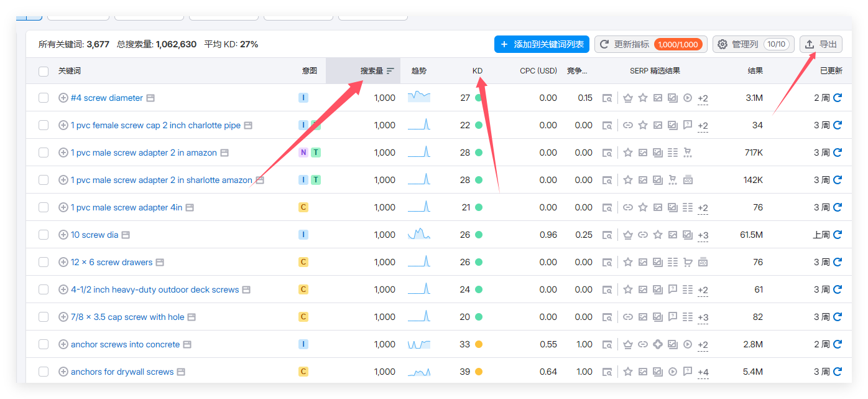This screenshot has height=399, width=868.
Task: Click the trend (趋势) column header
Action: point(419,71)
